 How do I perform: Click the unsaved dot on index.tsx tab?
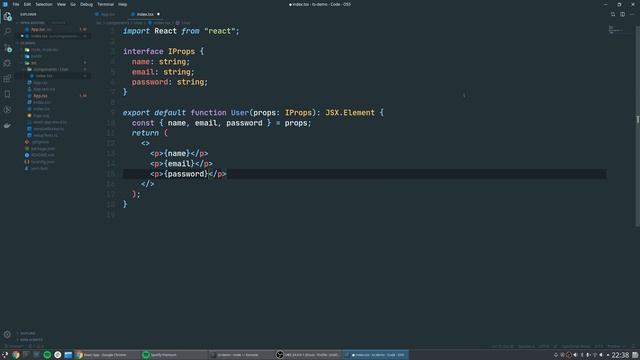pos(158,14)
